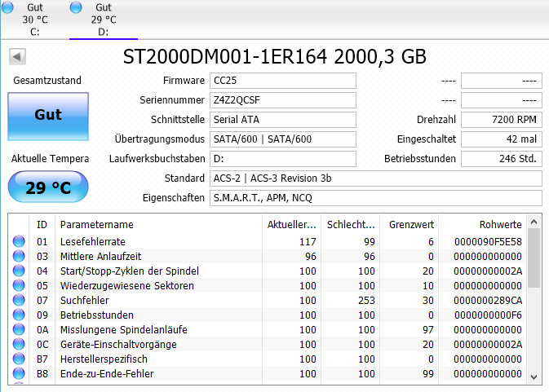Image resolution: width=549 pixels, height=392 pixels.
Task: Click the Übertragungsmodus field SATA/600
Action: click(x=283, y=139)
